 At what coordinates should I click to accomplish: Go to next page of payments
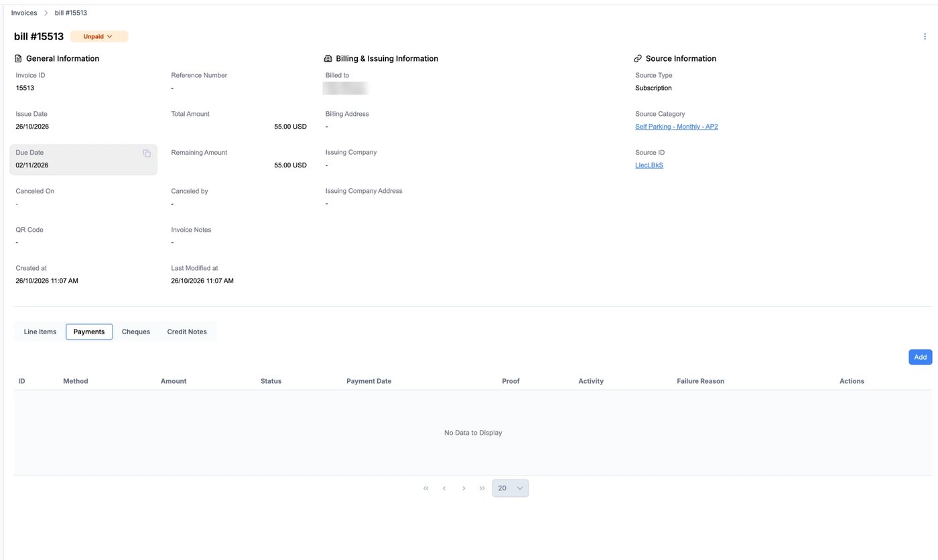tap(464, 488)
